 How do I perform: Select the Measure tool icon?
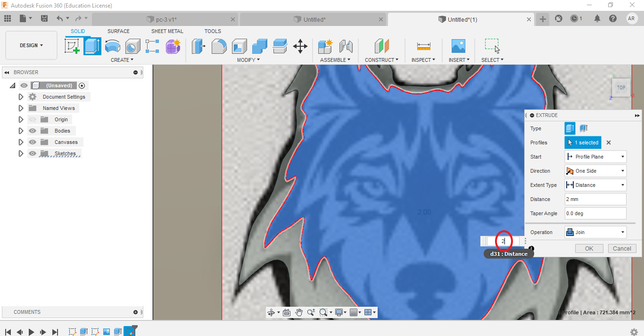pos(423,46)
